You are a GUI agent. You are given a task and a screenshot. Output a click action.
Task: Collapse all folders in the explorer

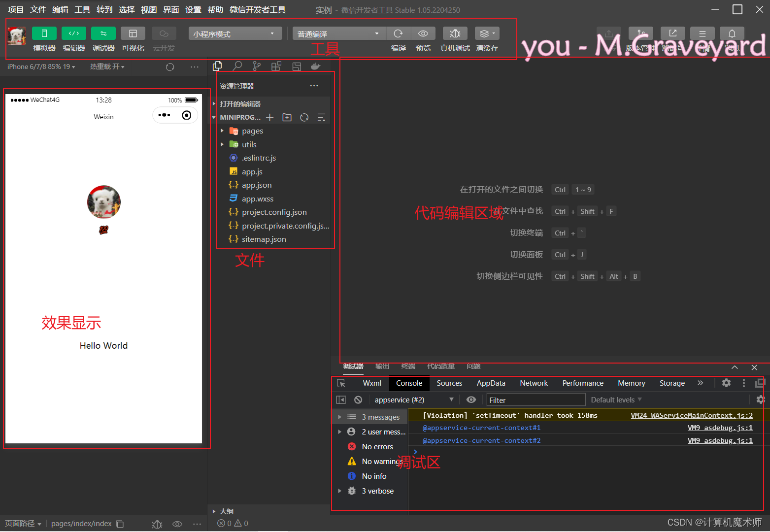click(x=321, y=117)
